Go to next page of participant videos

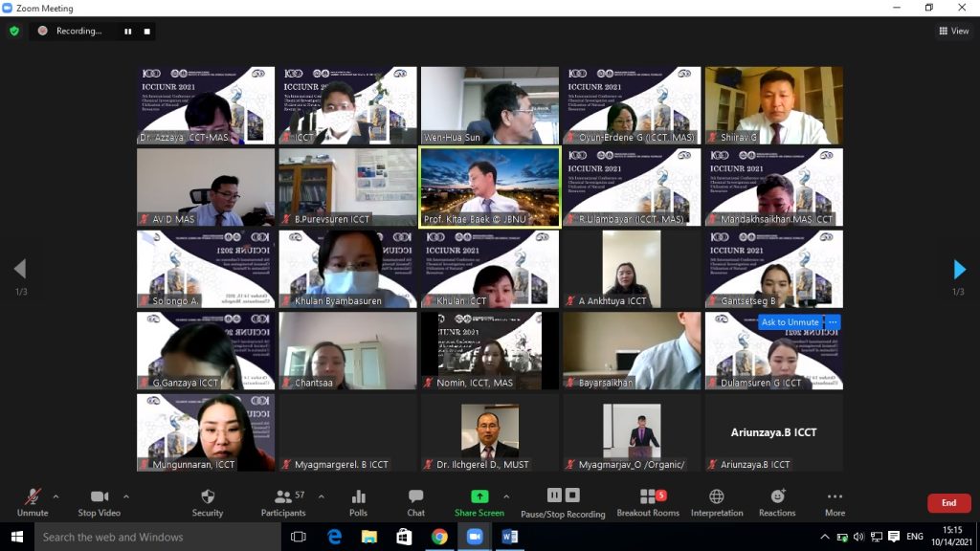(959, 270)
